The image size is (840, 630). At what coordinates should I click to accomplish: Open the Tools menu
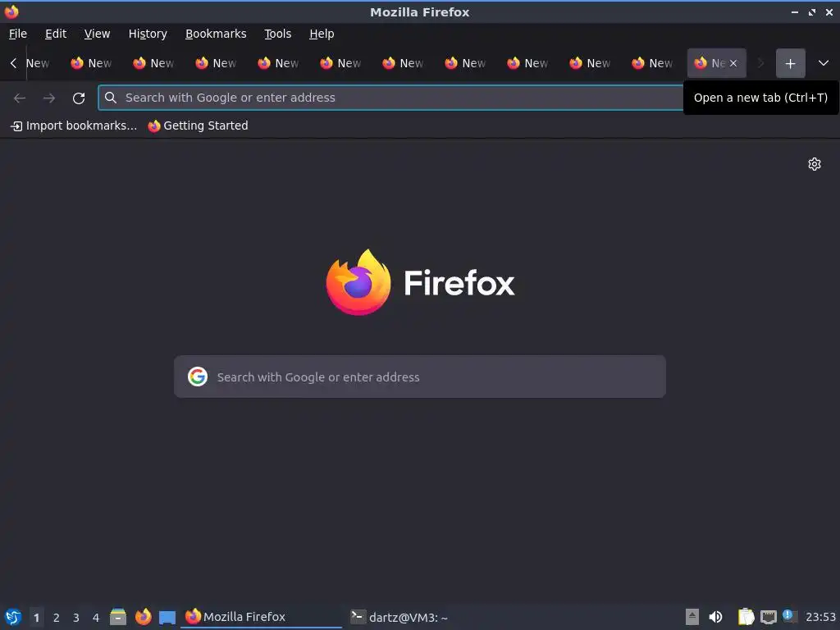[277, 34]
